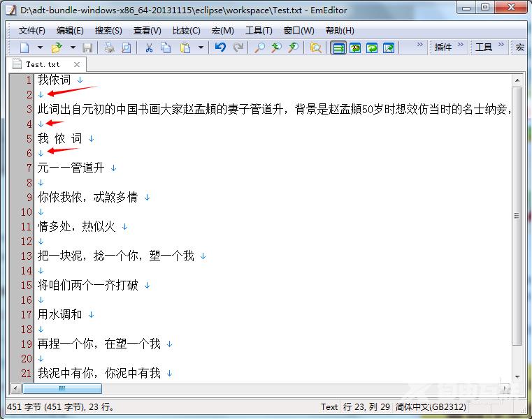Click the 插件 toolbar label
532x419 pixels.
pos(443,47)
